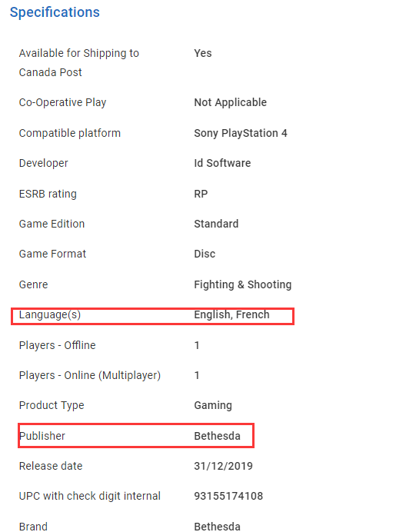
Task: Click the Product Type 'Gaming' value
Action: (x=213, y=405)
